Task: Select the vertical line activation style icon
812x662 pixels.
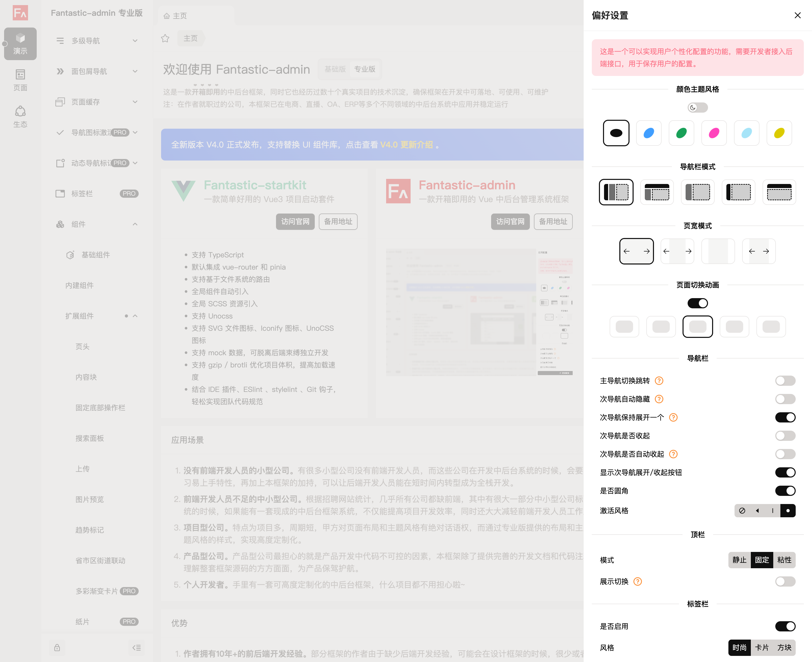Action: (773, 511)
